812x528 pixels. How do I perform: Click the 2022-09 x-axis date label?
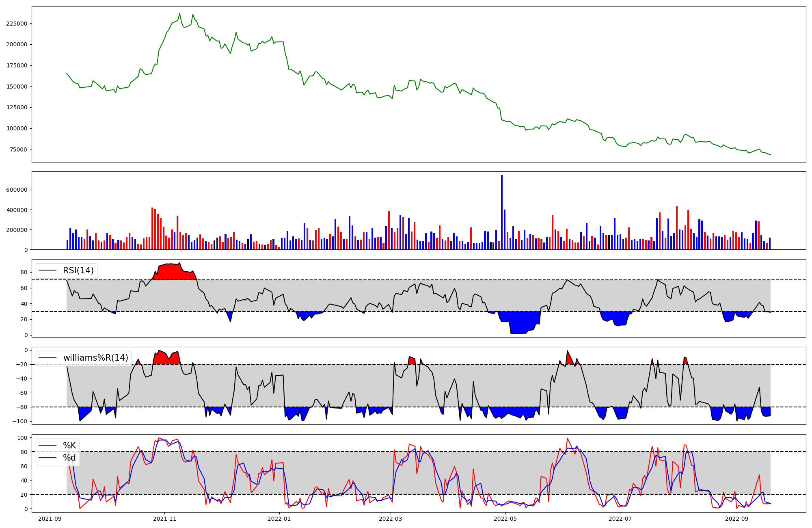coord(736,519)
